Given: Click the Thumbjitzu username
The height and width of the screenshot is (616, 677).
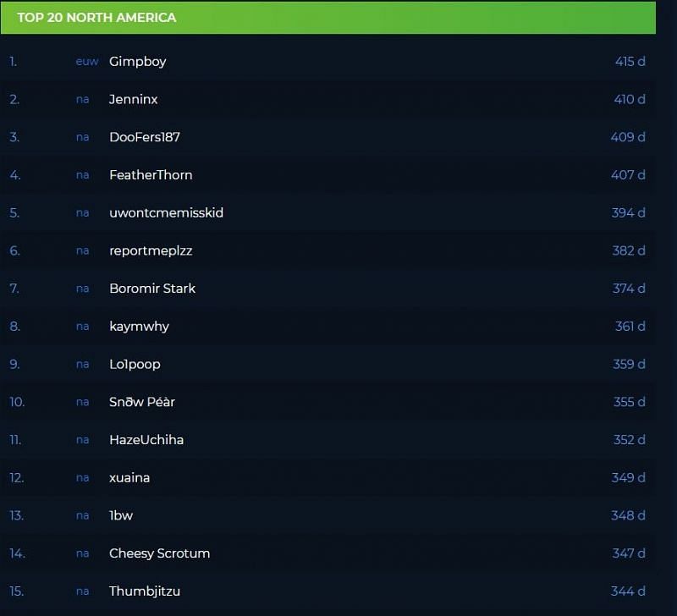Looking at the screenshot, I should (x=145, y=591).
